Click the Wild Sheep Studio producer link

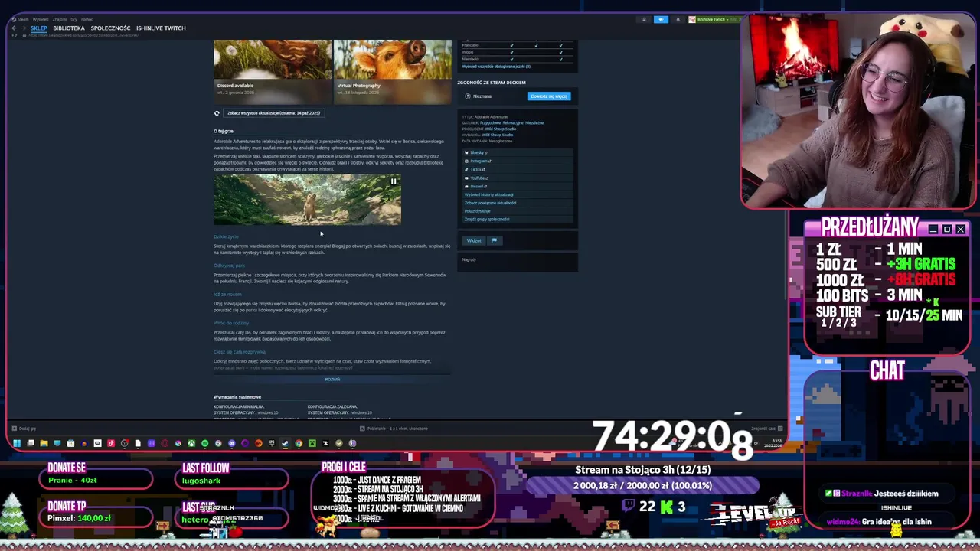pos(501,129)
